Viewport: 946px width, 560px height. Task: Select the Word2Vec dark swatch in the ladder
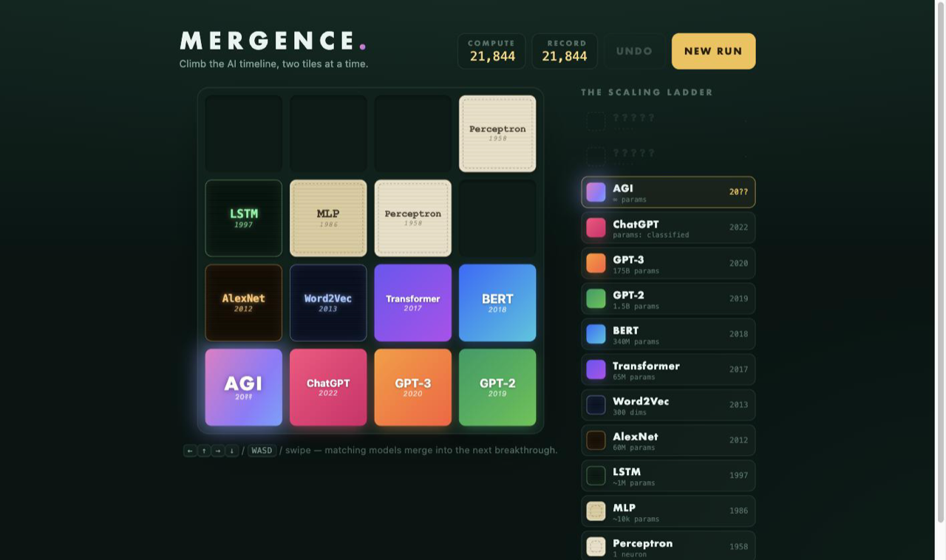[596, 405]
